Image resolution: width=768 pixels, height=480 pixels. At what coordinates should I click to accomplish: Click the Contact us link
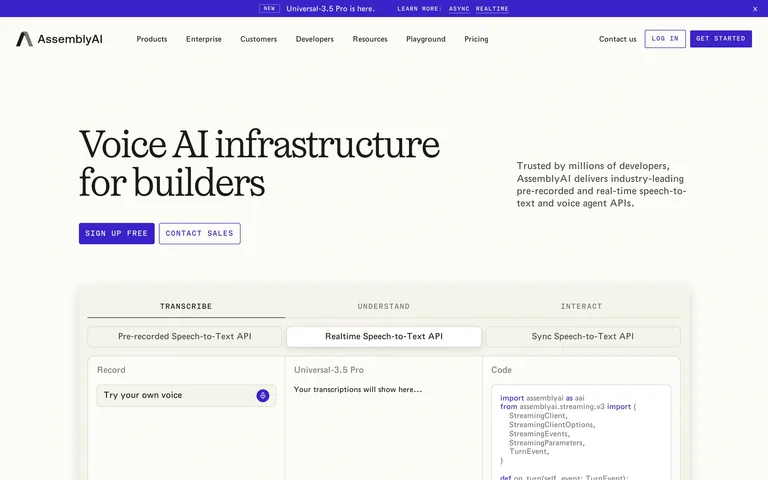617,39
